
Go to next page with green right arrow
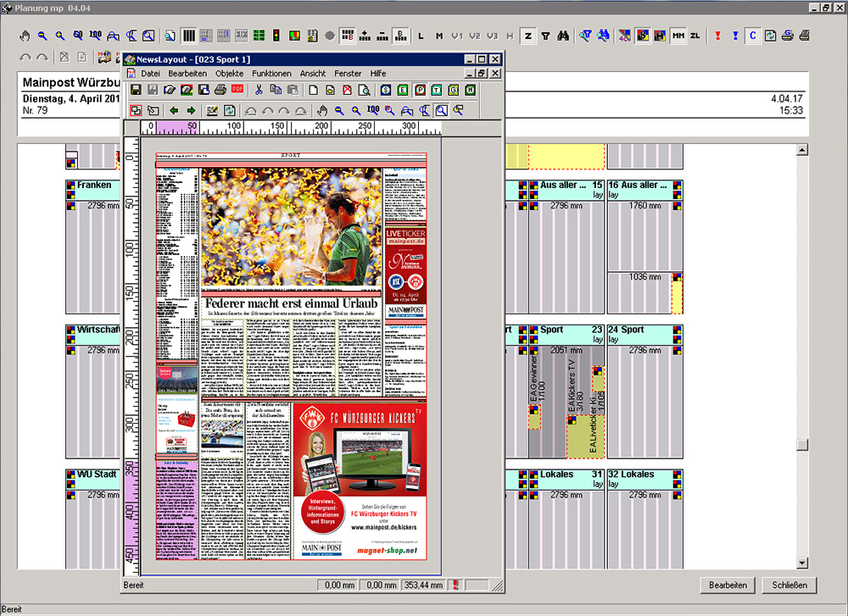(191, 110)
